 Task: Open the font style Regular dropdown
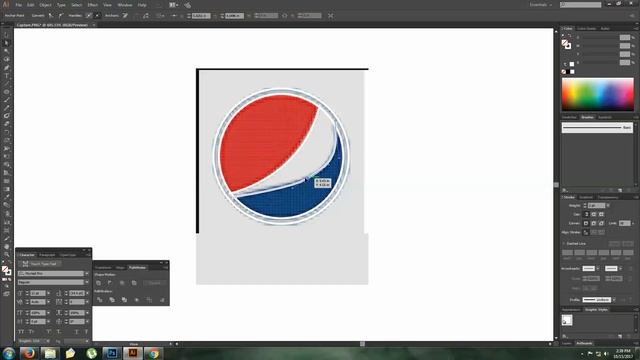coord(87,282)
